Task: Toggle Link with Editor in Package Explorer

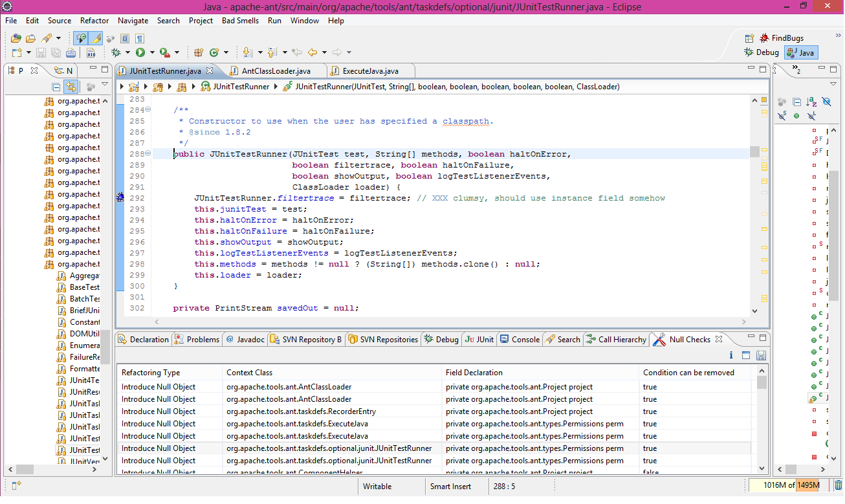Action: tap(71, 87)
